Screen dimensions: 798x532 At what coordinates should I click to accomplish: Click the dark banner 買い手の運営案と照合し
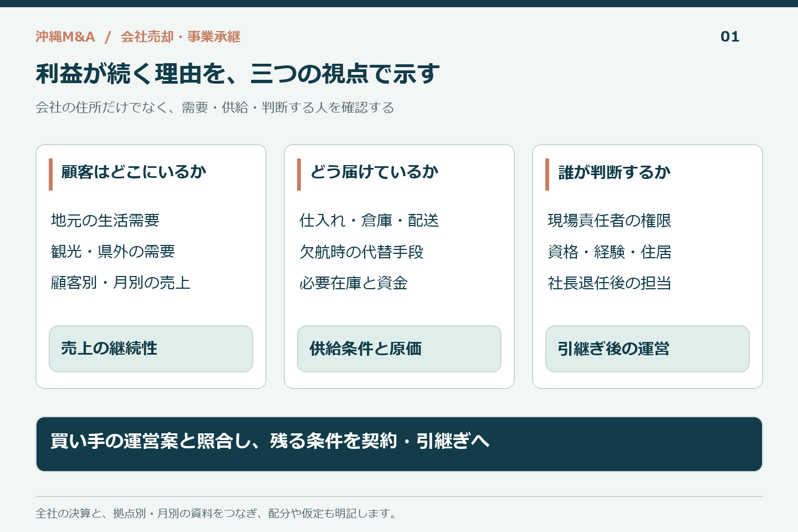(x=399, y=444)
